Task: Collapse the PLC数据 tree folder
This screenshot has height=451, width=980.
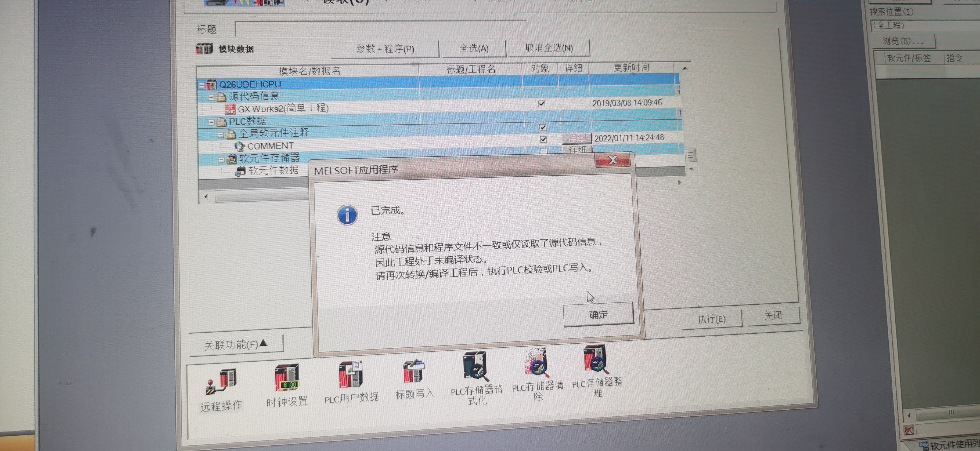Action: tap(211, 122)
